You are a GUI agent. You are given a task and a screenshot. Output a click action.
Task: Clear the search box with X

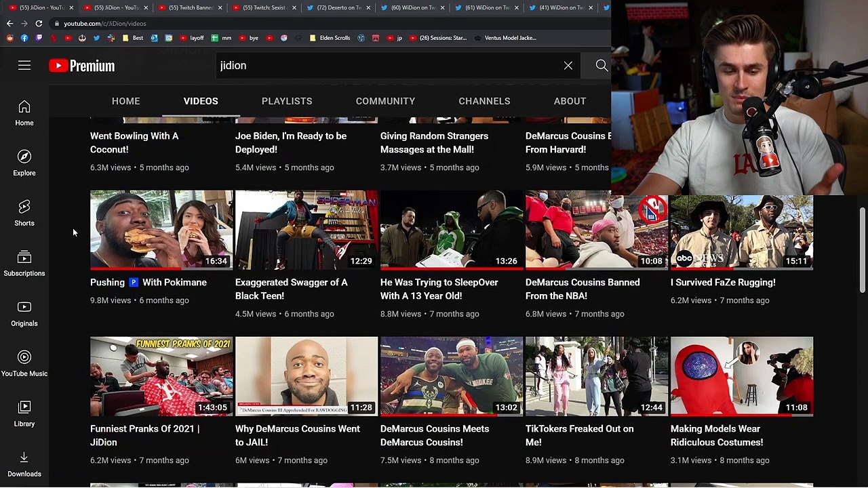click(568, 66)
